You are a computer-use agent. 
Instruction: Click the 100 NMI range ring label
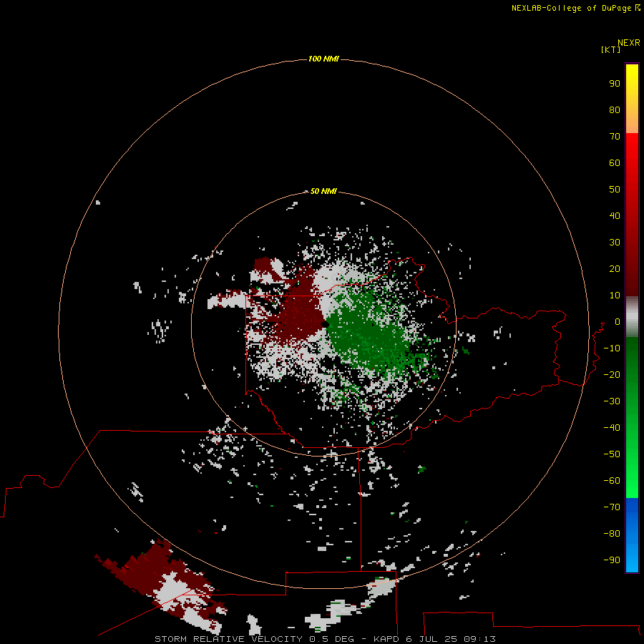click(323, 59)
